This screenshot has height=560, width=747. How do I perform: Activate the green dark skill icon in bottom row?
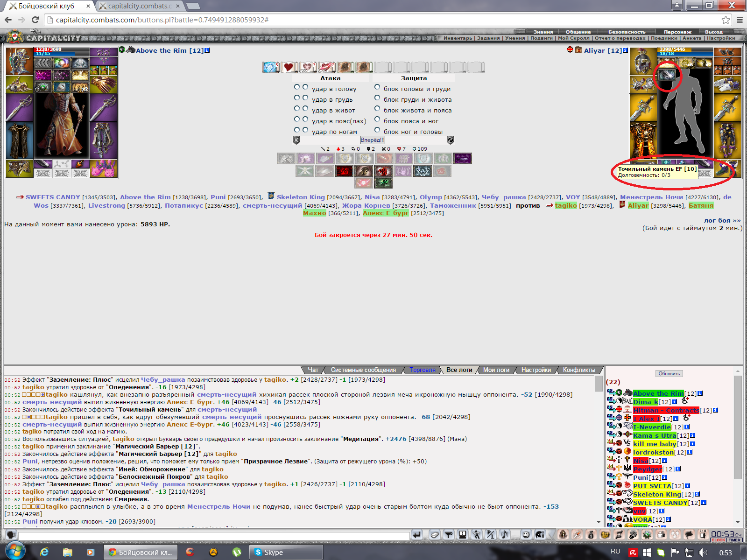click(383, 182)
